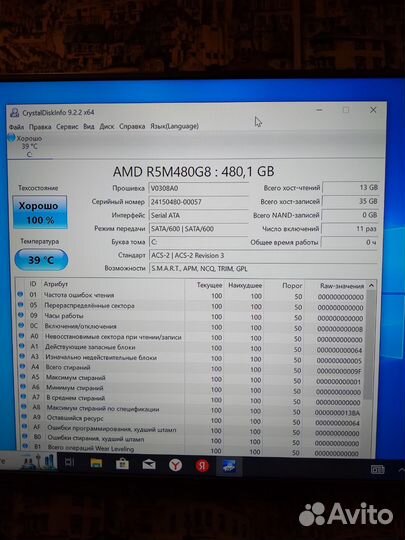The height and width of the screenshot is (540, 405).
Task: Click the status icon for attribute A0
Action: click(21, 335)
